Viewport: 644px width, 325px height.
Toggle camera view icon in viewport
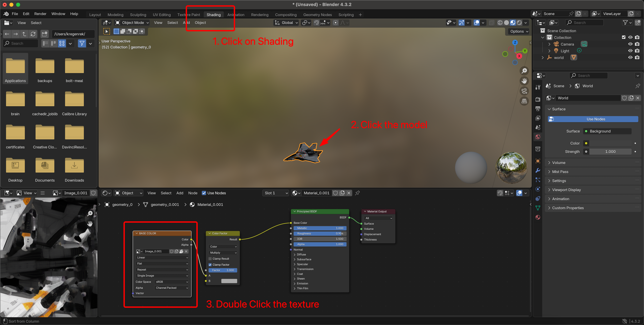coord(524,91)
